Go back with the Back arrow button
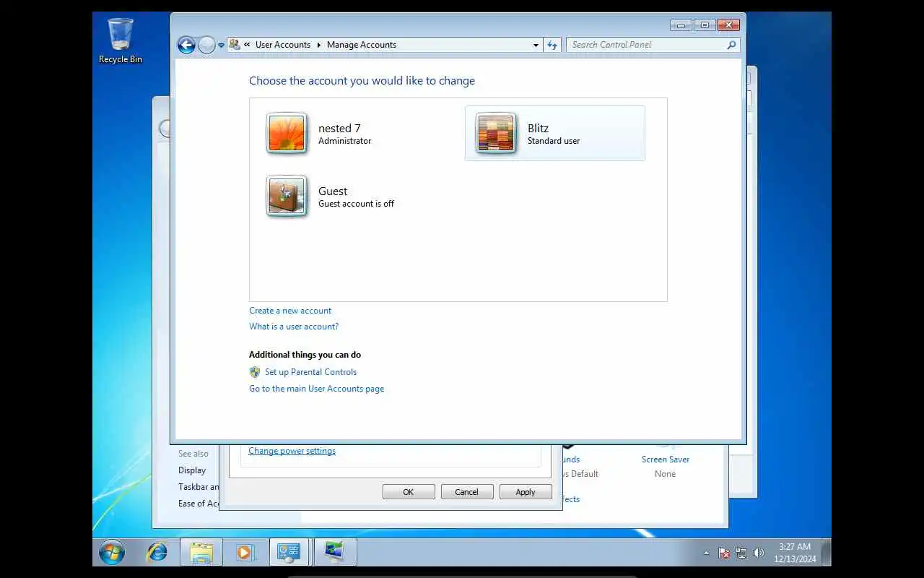Screen dimensions: 924x578 (x=186, y=45)
